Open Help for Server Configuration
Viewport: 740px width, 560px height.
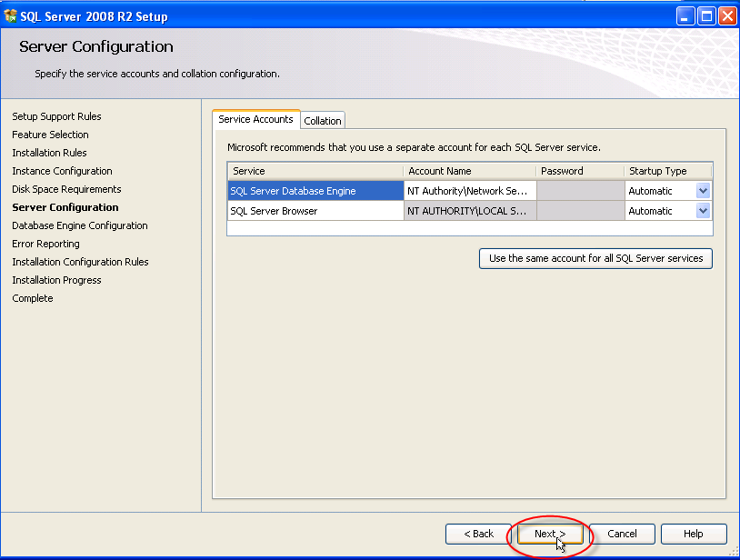click(694, 534)
